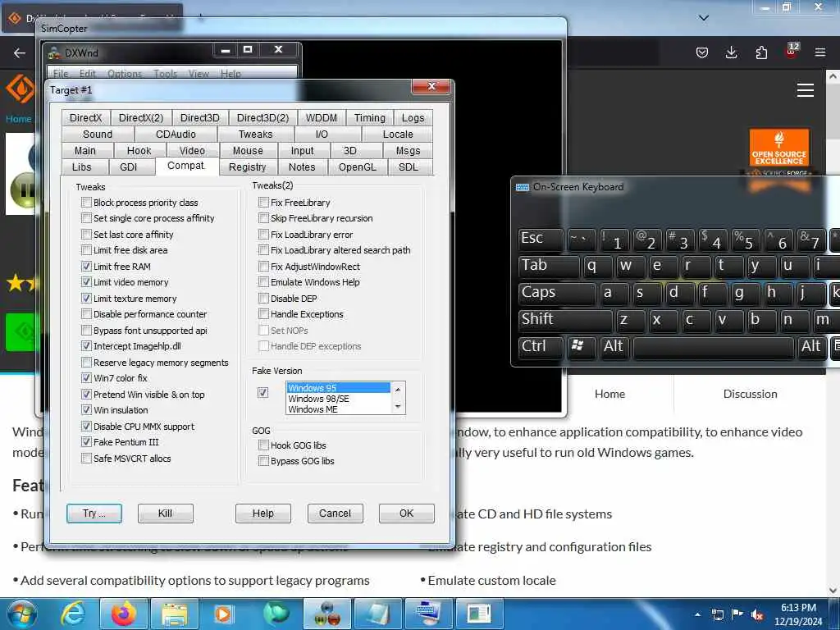The height and width of the screenshot is (630, 840).
Task: Click browser page scrollbar up arrow
Action: tap(833, 76)
